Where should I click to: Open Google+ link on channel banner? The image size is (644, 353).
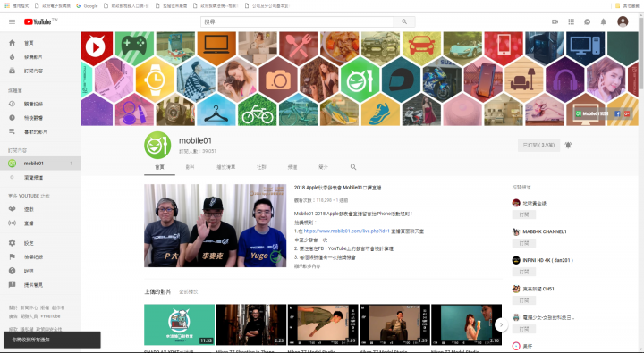(x=627, y=113)
